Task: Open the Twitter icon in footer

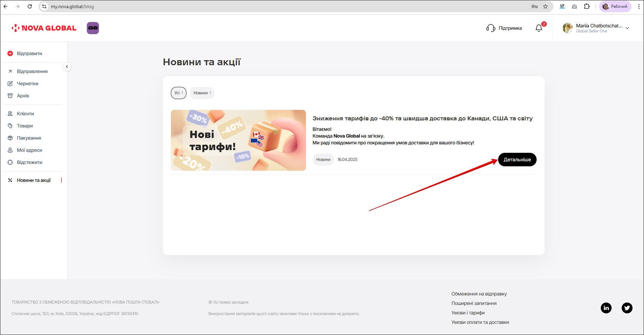Action: (x=627, y=308)
